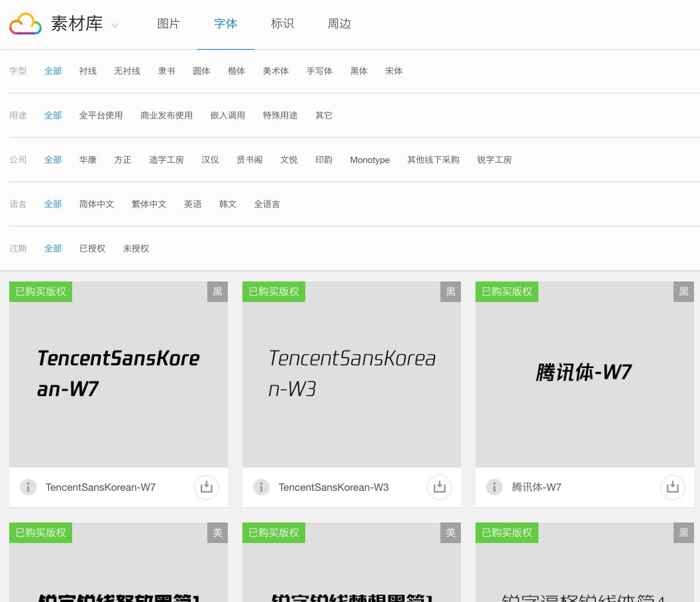Screen dimensions: 700x602
Task: Filter language by 繁体中文
Action: point(149,204)
